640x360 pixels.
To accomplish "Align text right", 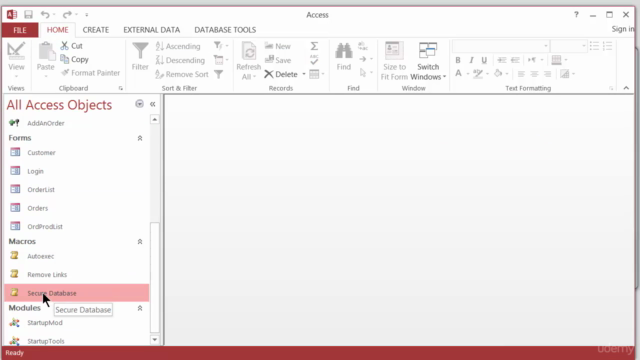I will point(547,74).
